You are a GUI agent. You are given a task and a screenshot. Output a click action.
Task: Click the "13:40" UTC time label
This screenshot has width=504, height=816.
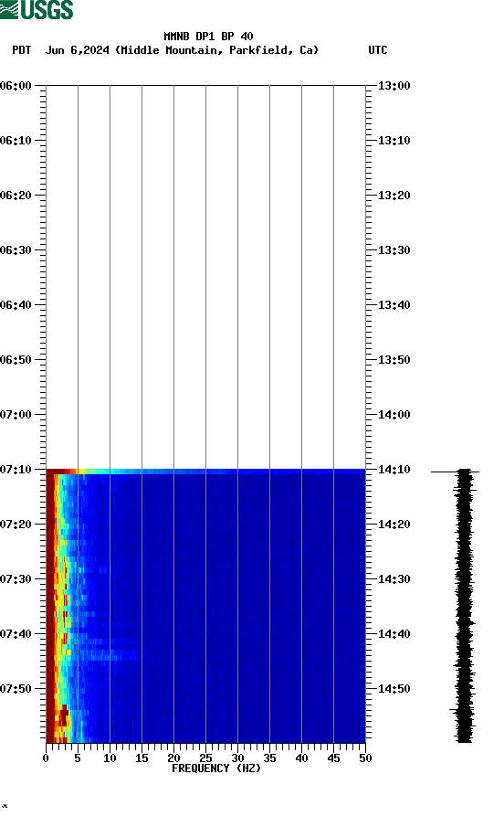click(394, 305)
